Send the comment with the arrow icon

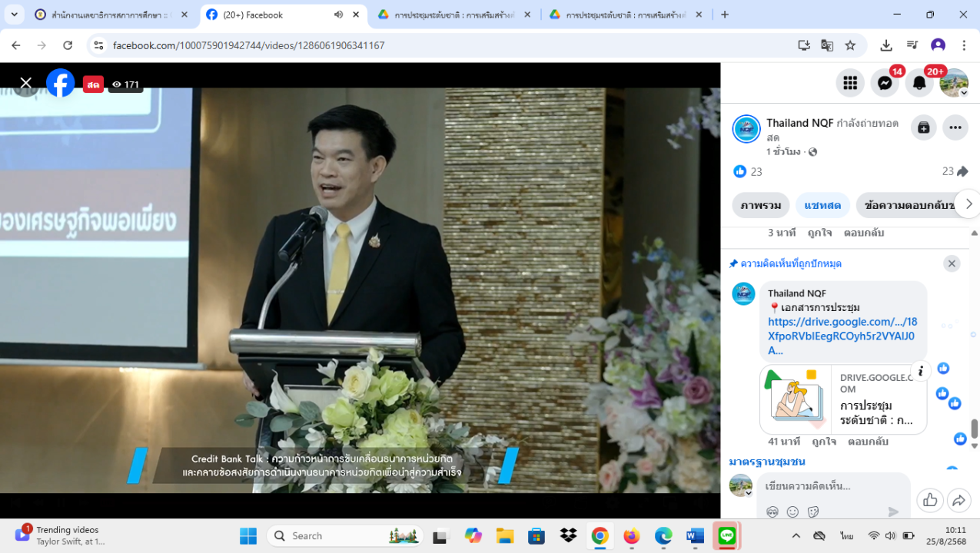(893, 512)
